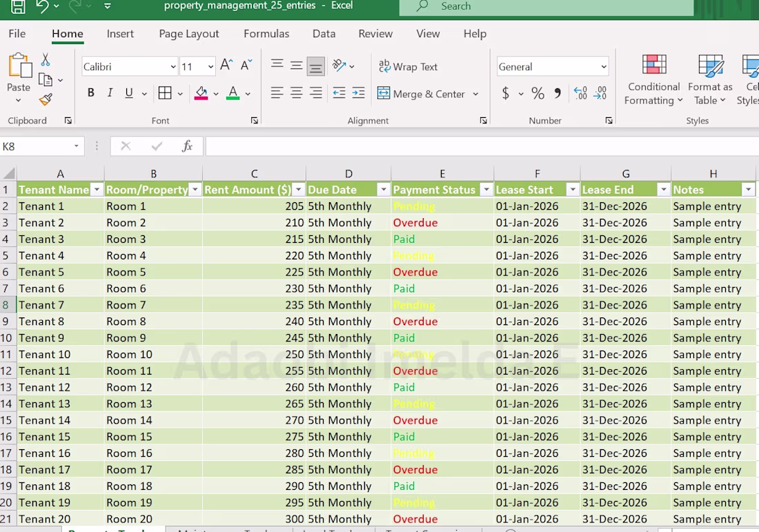Image resolution: width=759 pixels, height=532 pixels.
Task: Click the Decrease Indent icon
Action: (339, 92)
